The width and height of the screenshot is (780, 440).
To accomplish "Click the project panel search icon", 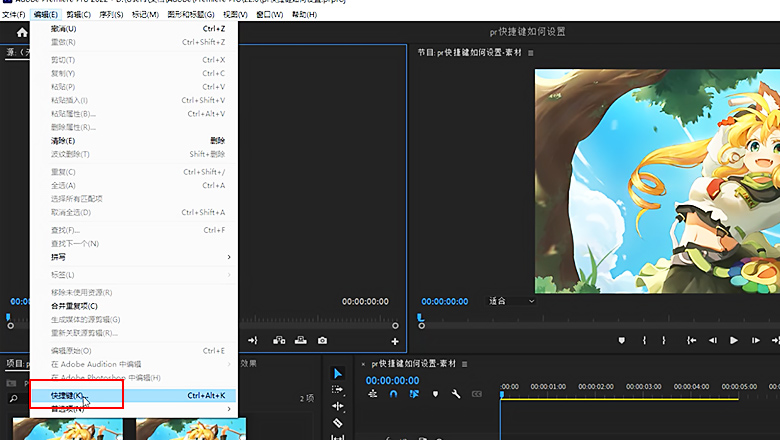I will tap(13, 399).
